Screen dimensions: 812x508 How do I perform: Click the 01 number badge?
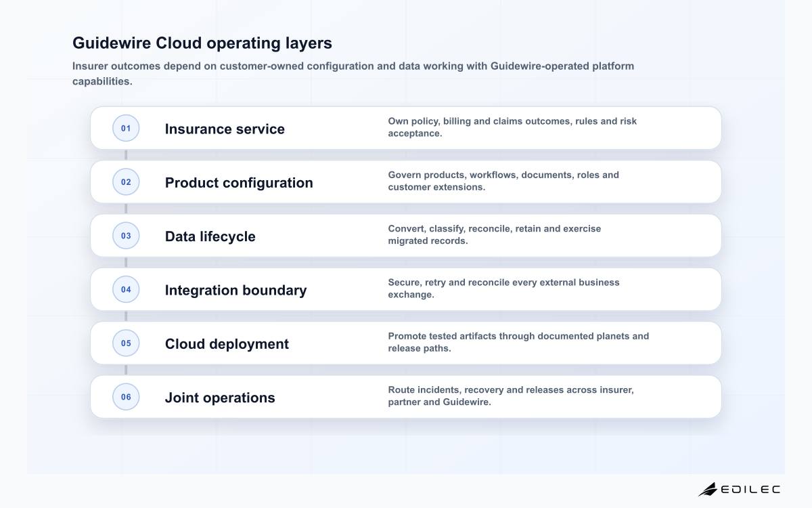pyautogui.click(x=126, y=128)
